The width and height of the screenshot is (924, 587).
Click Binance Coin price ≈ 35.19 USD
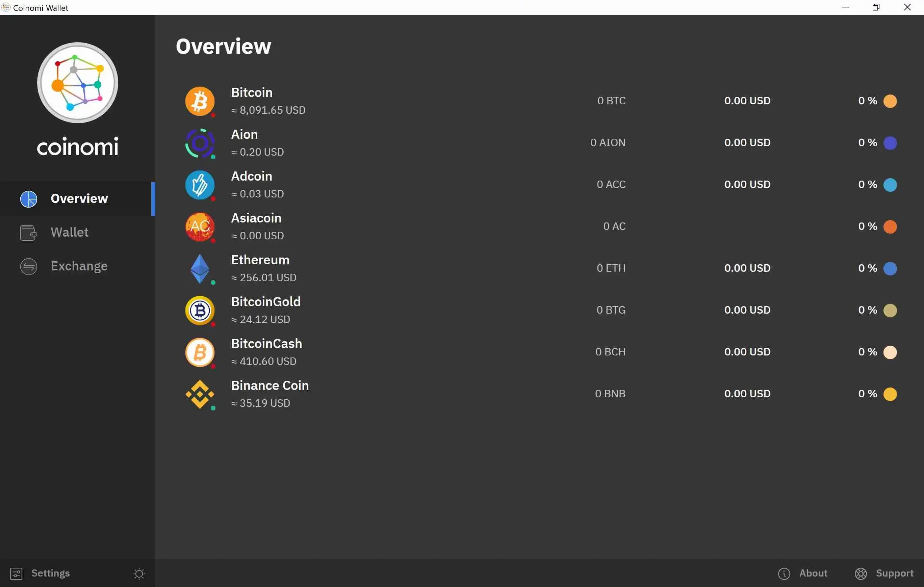[260, 403]
